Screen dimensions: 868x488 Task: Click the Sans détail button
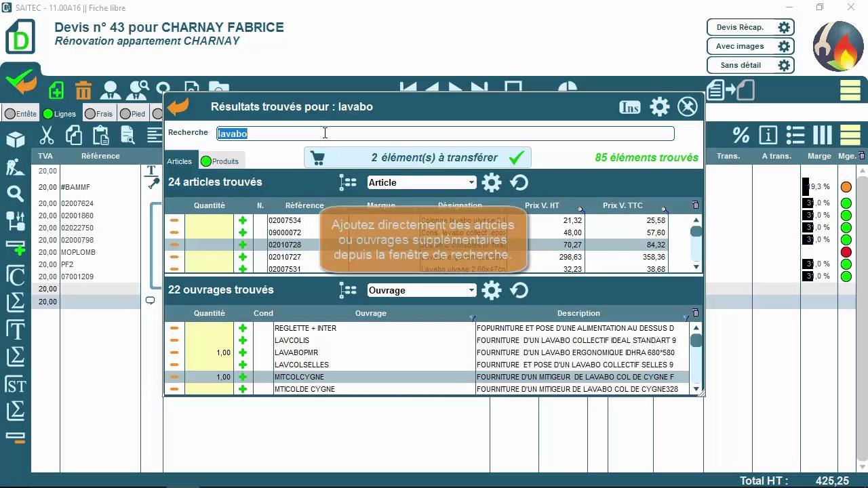741,66
